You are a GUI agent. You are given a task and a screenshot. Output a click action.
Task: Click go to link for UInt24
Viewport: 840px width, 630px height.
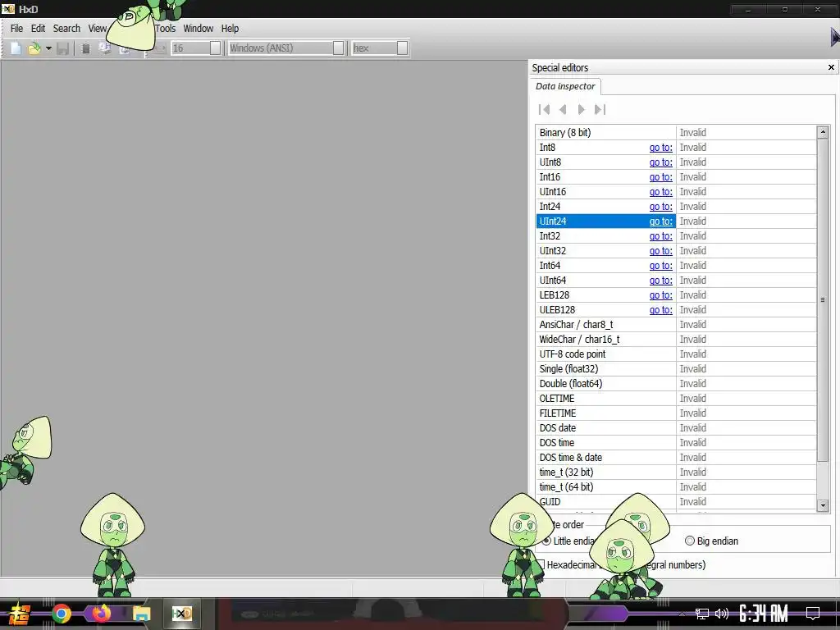click(x=660, y=221)
